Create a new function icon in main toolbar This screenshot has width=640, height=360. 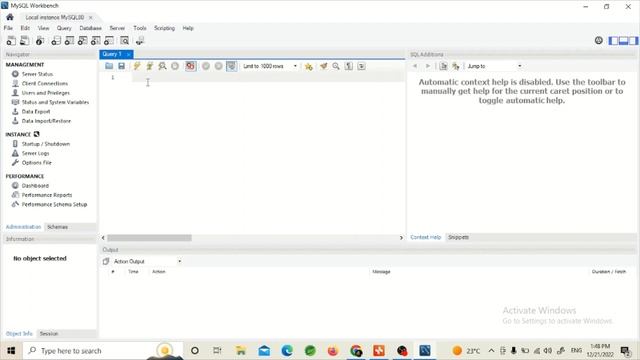tap(109, 40)
